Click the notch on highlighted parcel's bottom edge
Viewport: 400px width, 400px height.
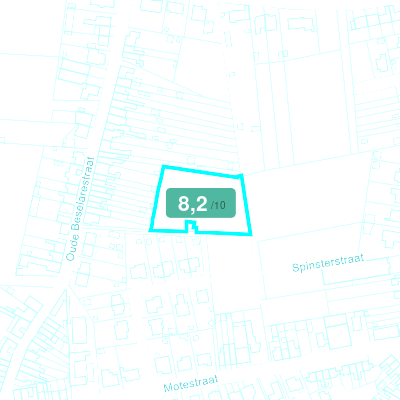coord(191,226)
